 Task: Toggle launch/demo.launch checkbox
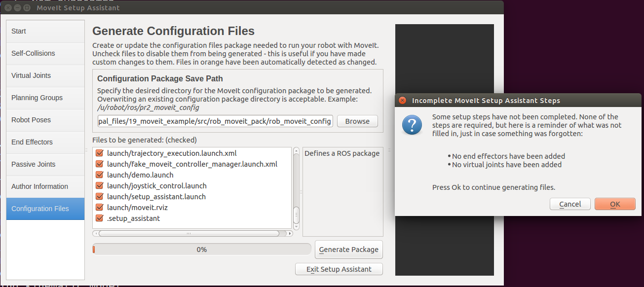coord(99,175)
